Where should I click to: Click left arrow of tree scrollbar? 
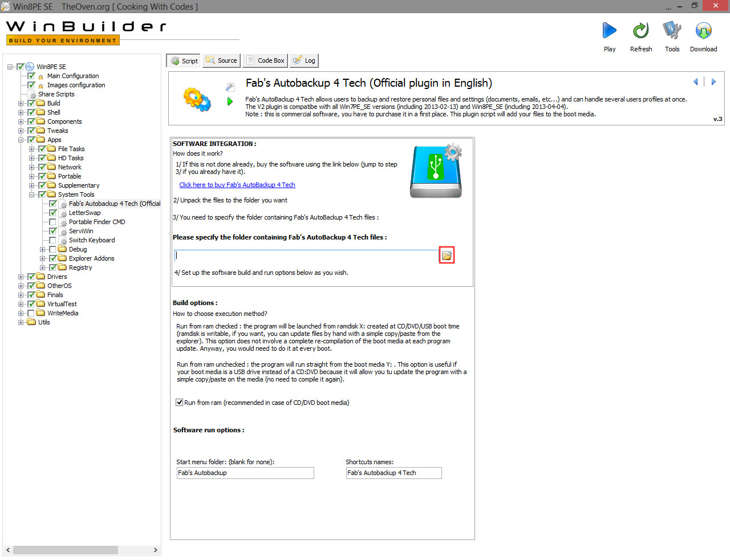8,550
